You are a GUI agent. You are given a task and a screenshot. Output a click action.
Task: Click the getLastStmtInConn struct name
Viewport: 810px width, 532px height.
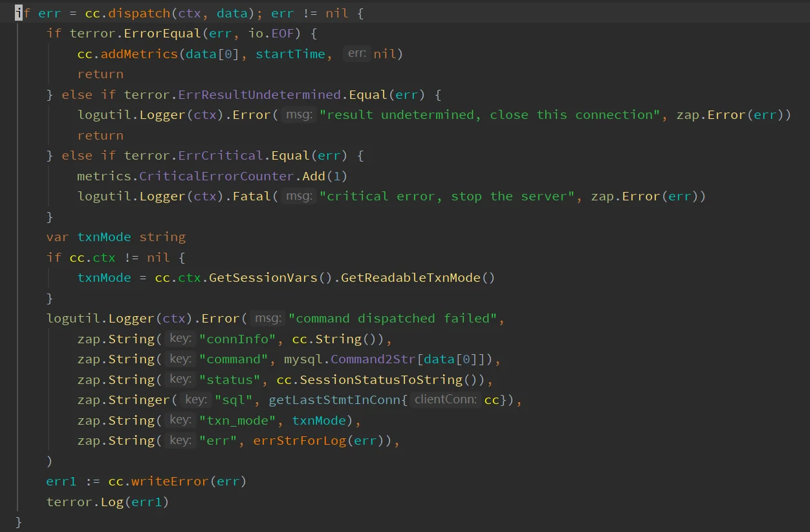click(334, 400)
